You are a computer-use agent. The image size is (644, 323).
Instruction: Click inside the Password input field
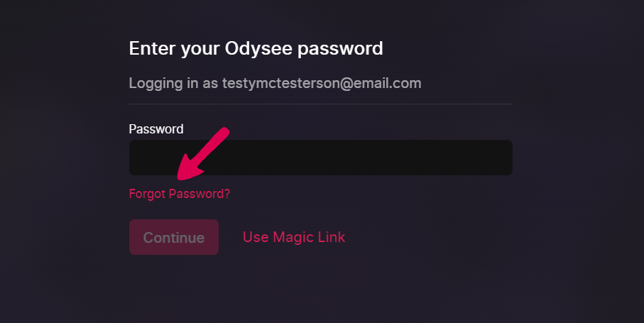coord(320,158)
